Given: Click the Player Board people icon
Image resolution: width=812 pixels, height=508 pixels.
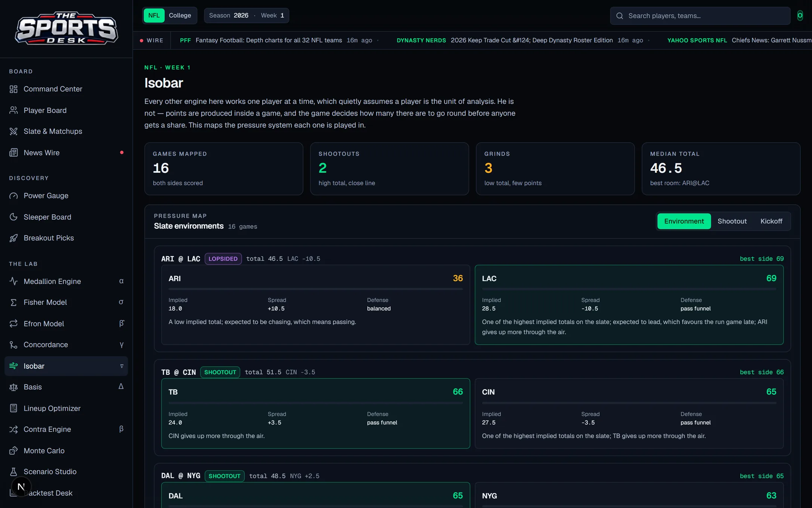Looking at the screenshot, I should coord(14,110).
